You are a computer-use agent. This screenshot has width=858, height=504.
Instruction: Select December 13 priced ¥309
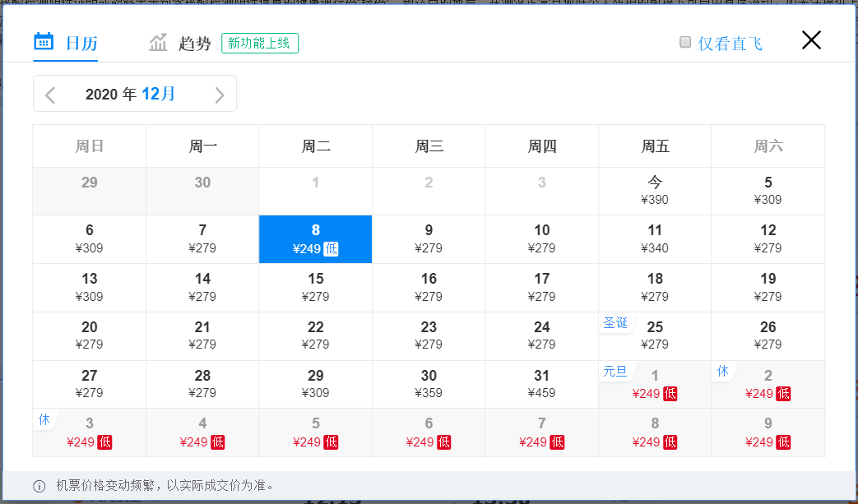89,288
